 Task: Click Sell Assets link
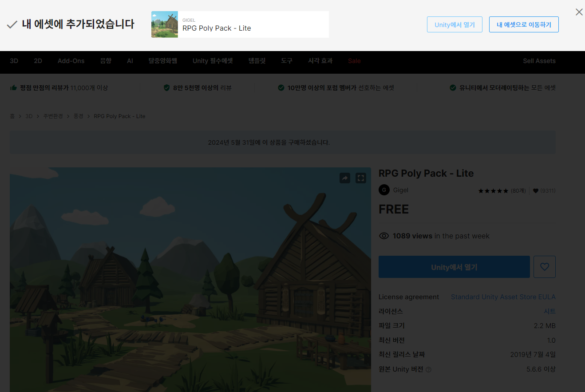tap(539, 61)
